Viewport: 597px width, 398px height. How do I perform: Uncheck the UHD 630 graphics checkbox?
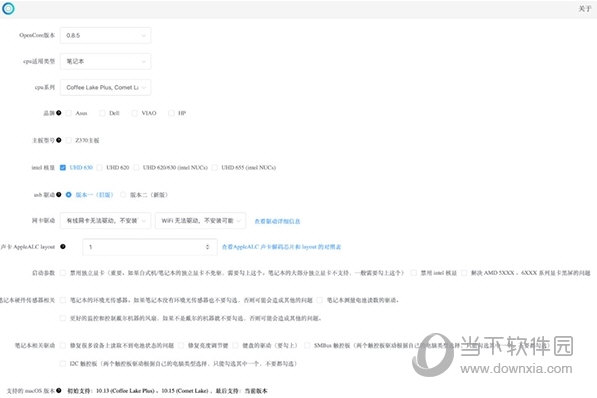(x=63, y=168)
